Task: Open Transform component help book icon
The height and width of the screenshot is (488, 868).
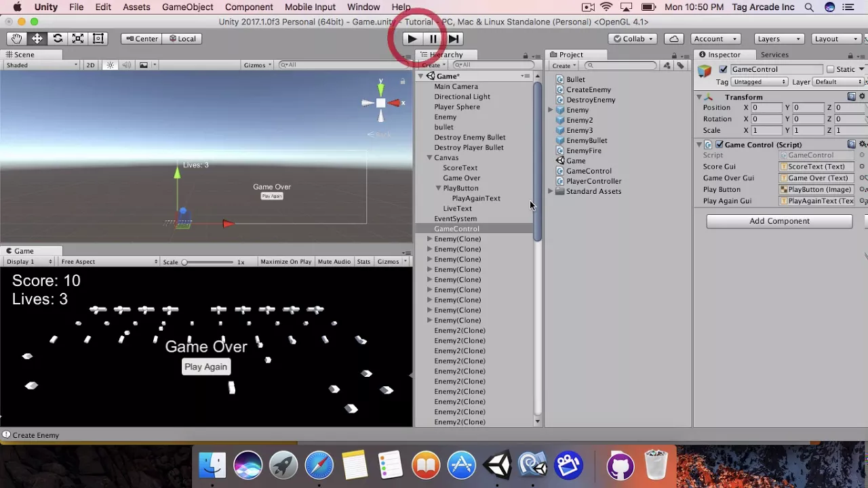Action: [852, 97]
